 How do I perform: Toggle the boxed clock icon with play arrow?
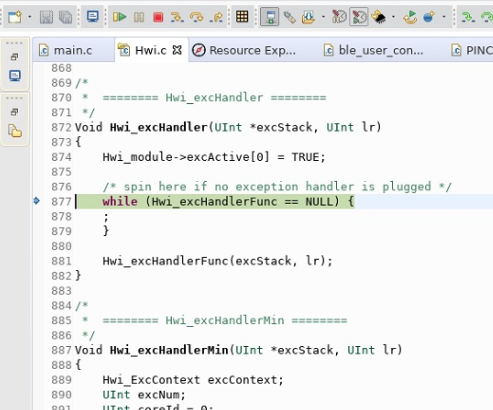359,17
